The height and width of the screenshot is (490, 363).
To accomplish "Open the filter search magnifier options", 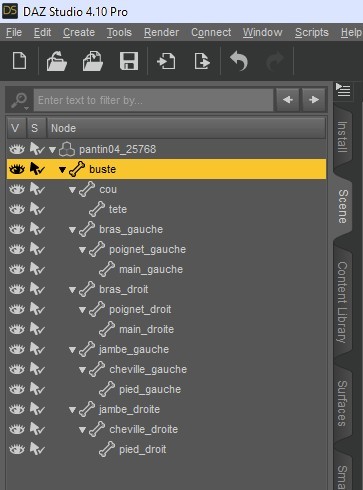I will (20, 101).
